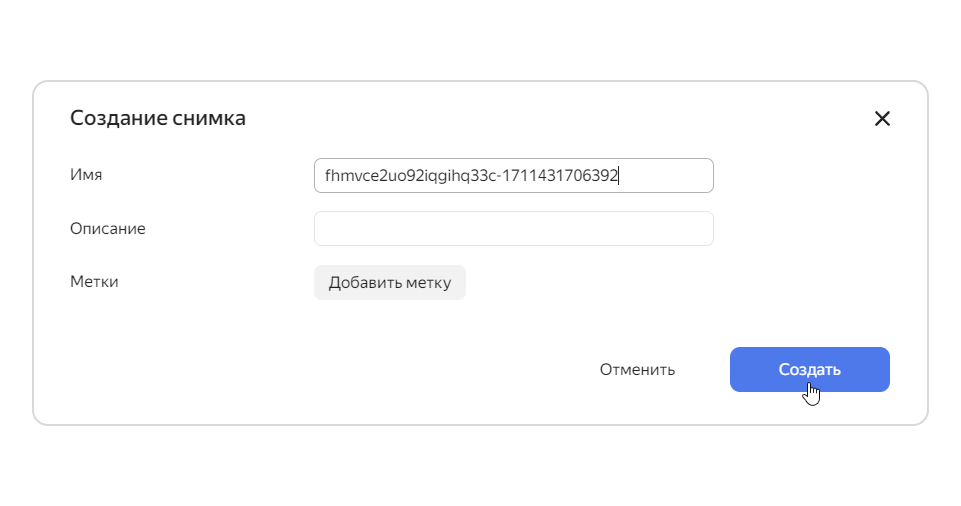Open label adding via the gray button
The image size is (961, 506).
click(390, 282)
